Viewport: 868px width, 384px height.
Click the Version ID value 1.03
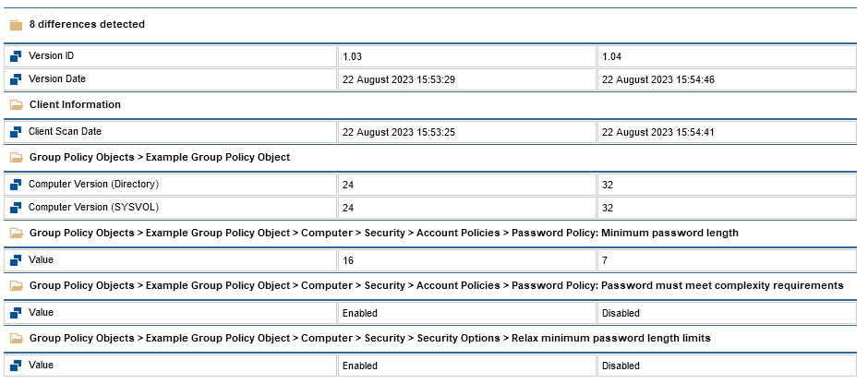352,57
